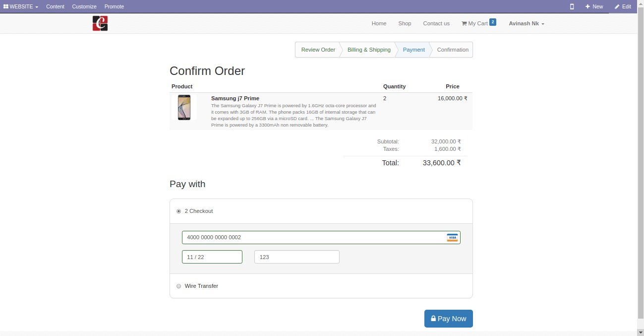The width and height of the screenshot is (644, 336).
Task: Click the Samsung j7 Prime product name
Action: [235, 98]
